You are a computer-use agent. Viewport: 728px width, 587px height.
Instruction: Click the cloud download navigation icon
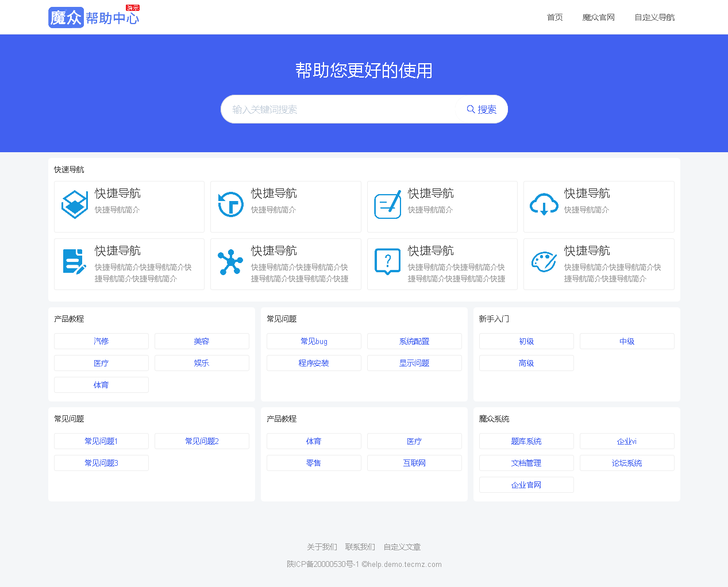tap(544, 204)
